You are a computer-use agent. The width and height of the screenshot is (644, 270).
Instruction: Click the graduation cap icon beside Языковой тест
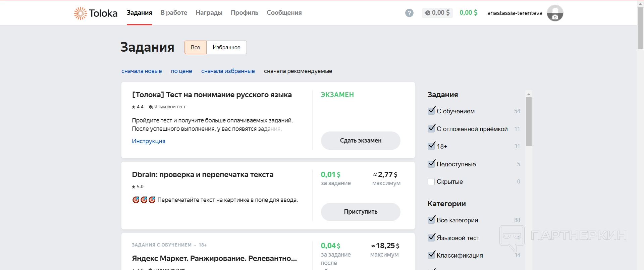[x=151, y=107]
